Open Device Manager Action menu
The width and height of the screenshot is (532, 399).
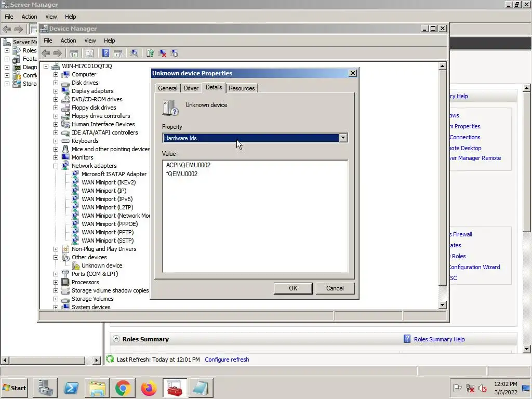point(68,41)
